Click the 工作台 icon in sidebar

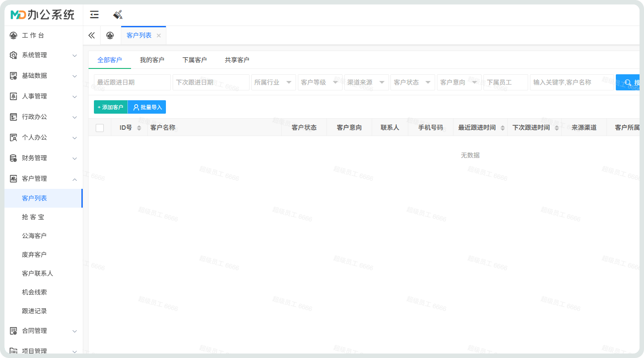tap(13, 35)
